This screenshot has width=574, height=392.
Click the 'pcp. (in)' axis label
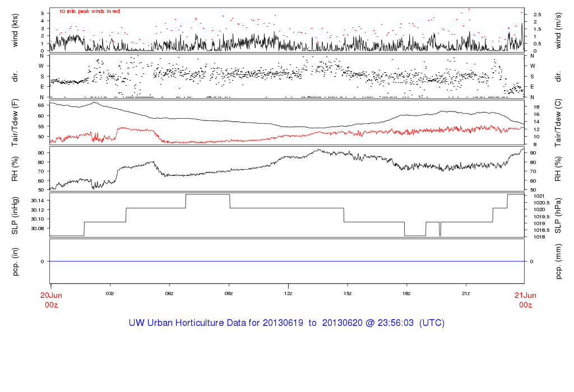(x=15, y=262)
